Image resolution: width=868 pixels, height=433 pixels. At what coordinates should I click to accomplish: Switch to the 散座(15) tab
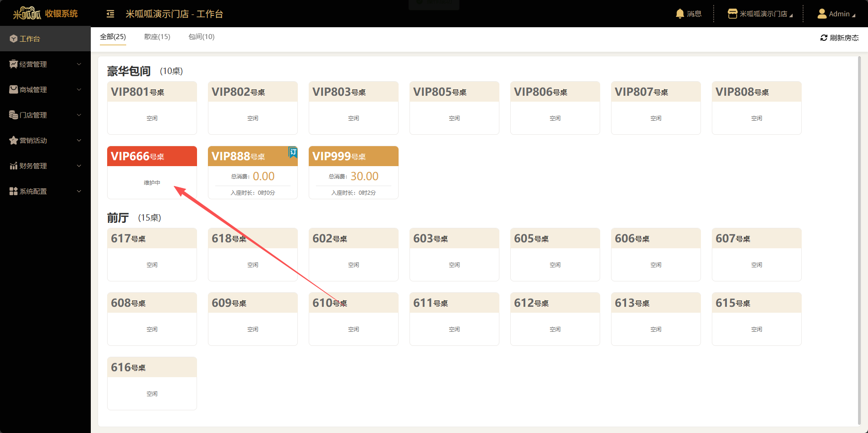tap(157, 37)
